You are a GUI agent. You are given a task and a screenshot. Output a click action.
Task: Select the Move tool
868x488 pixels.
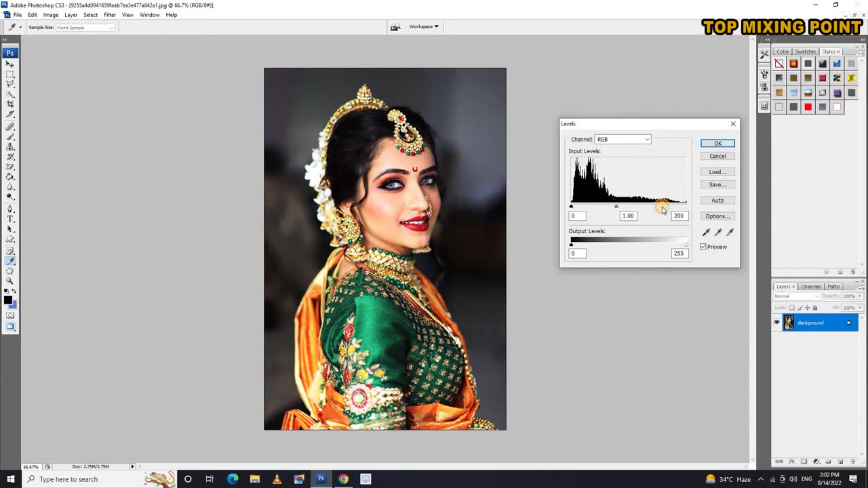coord(10,64)
